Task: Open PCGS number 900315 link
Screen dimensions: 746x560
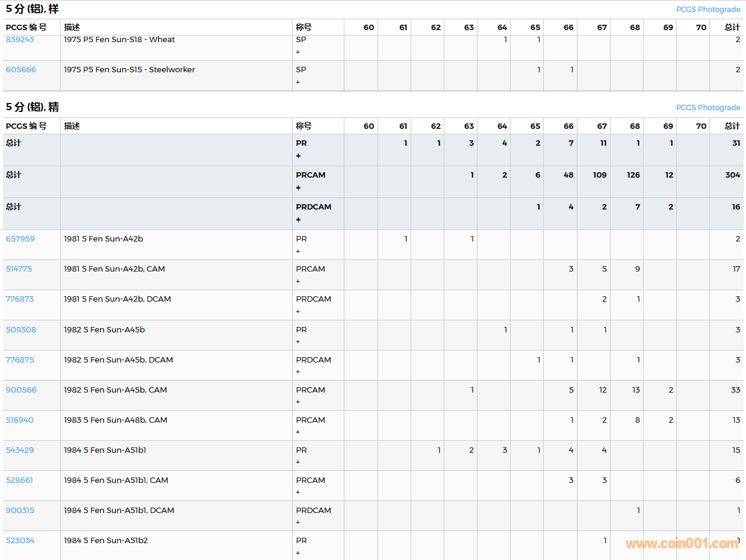Action: [20, 511]
